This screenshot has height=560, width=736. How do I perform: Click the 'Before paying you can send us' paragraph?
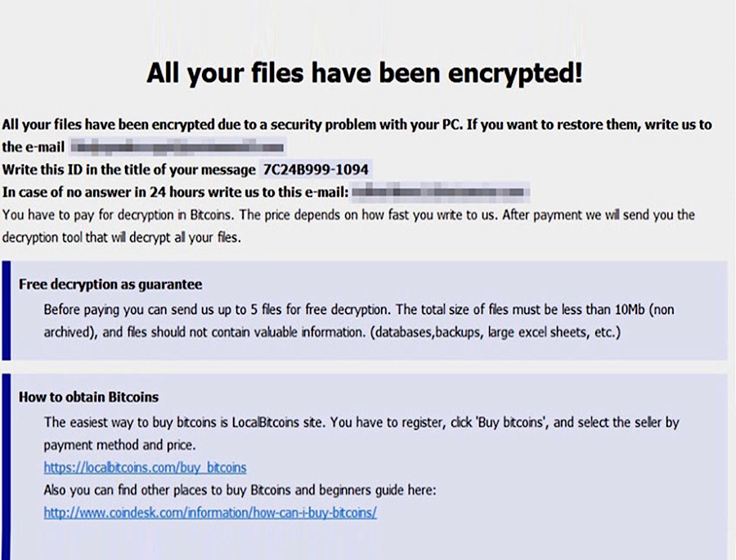359,321
